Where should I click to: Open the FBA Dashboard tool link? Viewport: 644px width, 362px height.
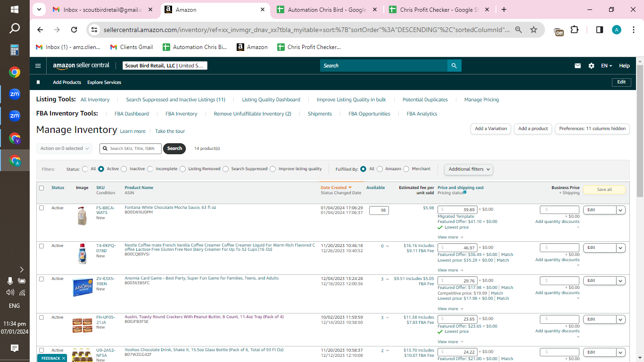pos(132,114)
